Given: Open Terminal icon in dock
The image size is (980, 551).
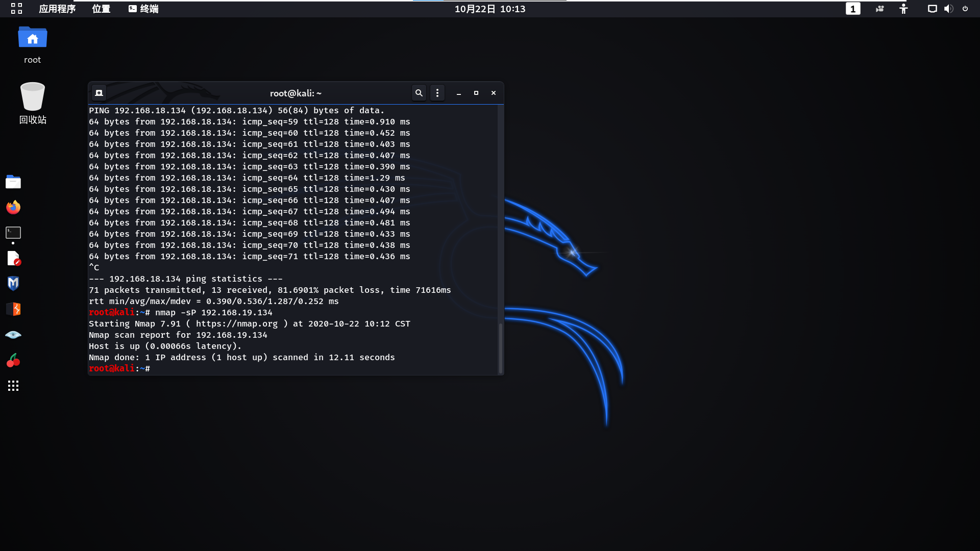Looking at the screenshot, I should click(13, 233).
